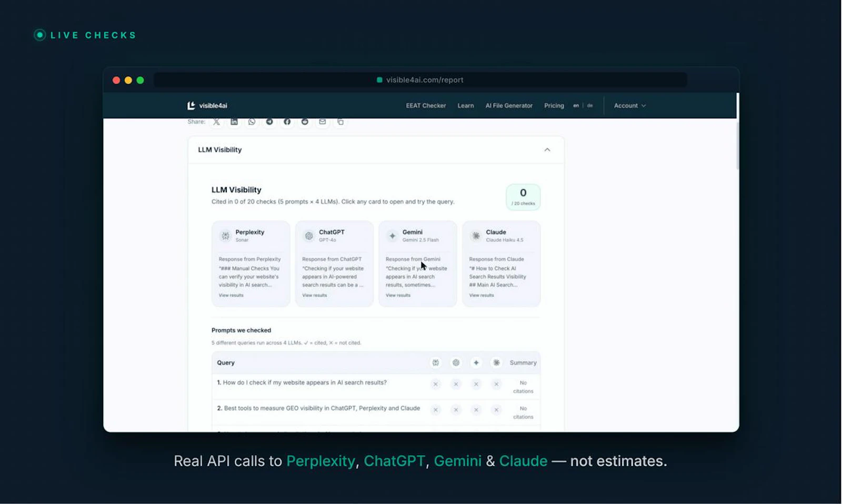
Task: Click the Perplexity logo in its card
Action: pyautogui.click(x=225, y=236)
